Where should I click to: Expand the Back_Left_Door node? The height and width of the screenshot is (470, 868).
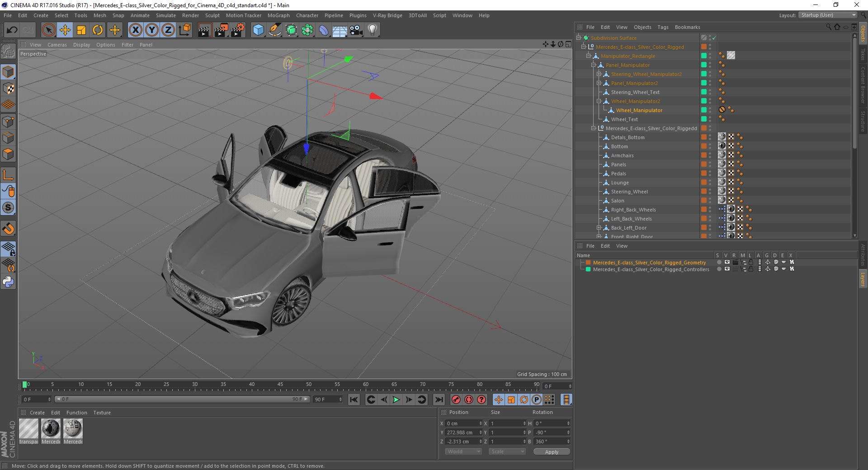[599, 228]
